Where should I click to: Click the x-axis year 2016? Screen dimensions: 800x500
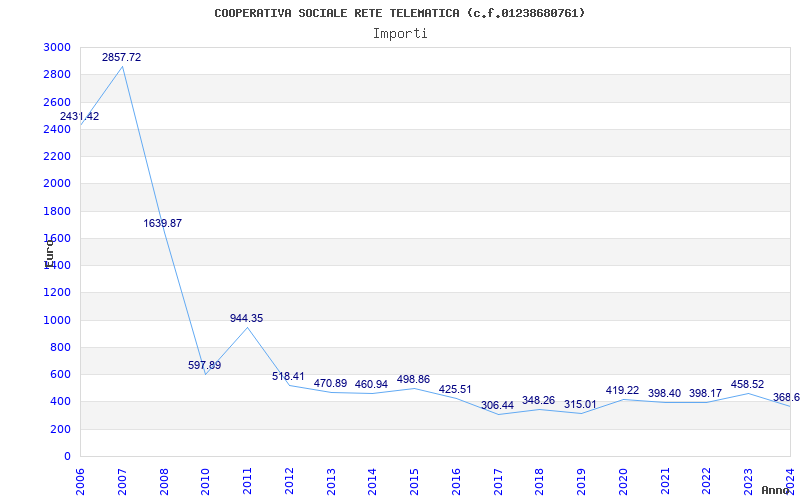point(456,482)
